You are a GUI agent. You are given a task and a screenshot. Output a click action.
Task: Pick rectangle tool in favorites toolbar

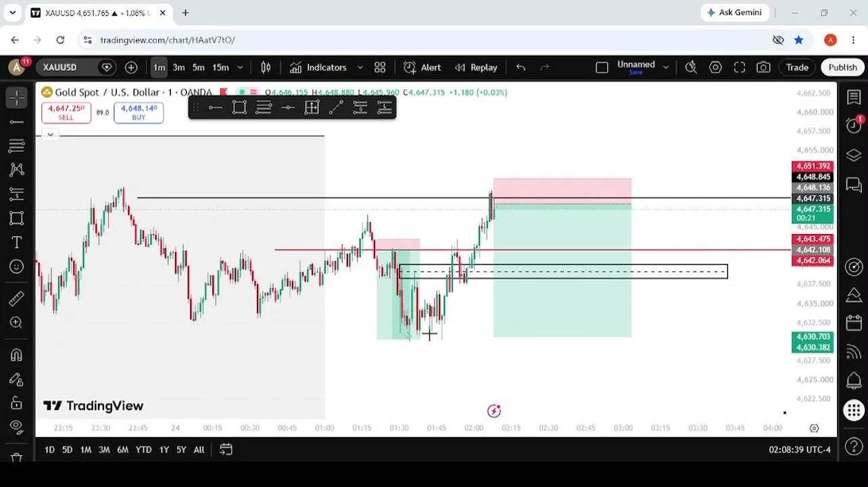[x=239, y=107]
